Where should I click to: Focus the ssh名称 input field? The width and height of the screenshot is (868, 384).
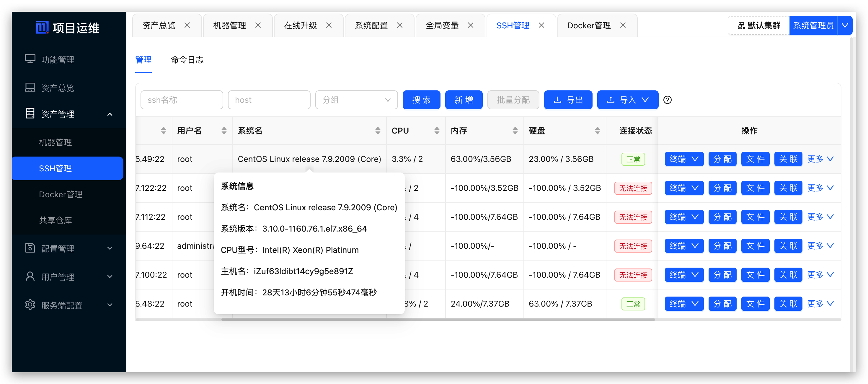click(x=182, y=100)
